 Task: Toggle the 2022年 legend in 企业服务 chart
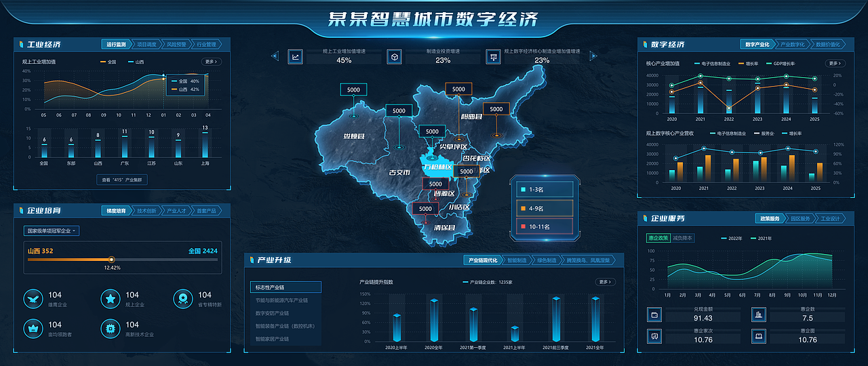(731, 239)
